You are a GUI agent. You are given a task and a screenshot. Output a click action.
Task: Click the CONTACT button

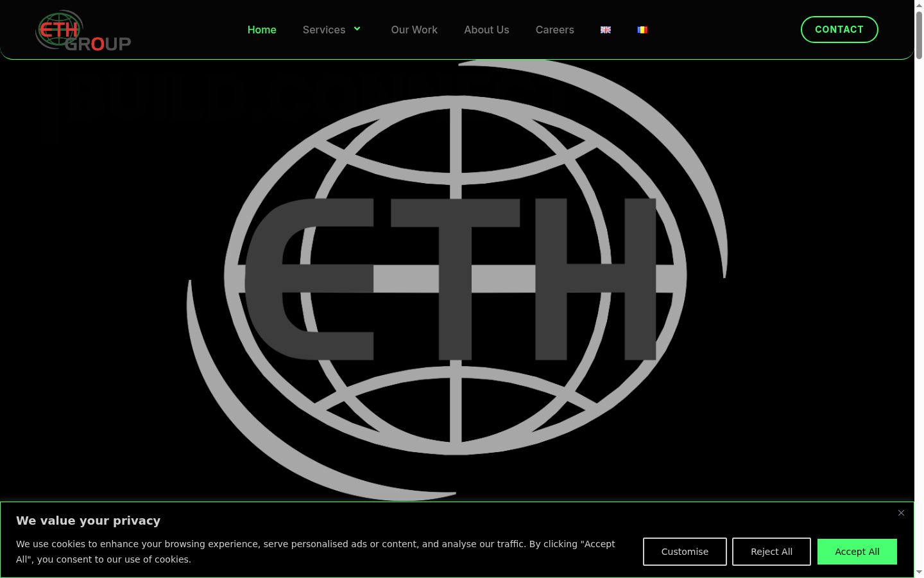click(x=839, y=30)
